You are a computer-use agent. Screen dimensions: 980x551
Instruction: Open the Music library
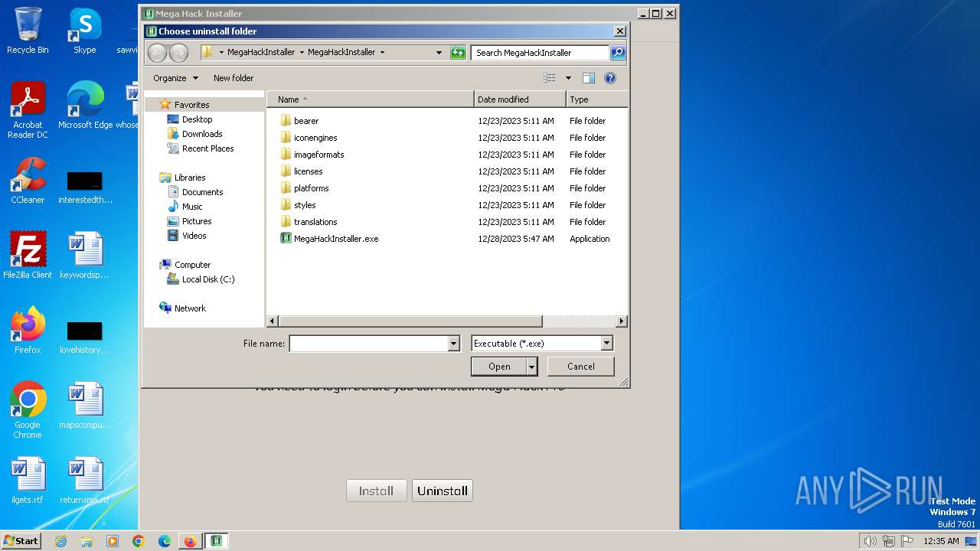pyautogui.click(x=191, y=207)
